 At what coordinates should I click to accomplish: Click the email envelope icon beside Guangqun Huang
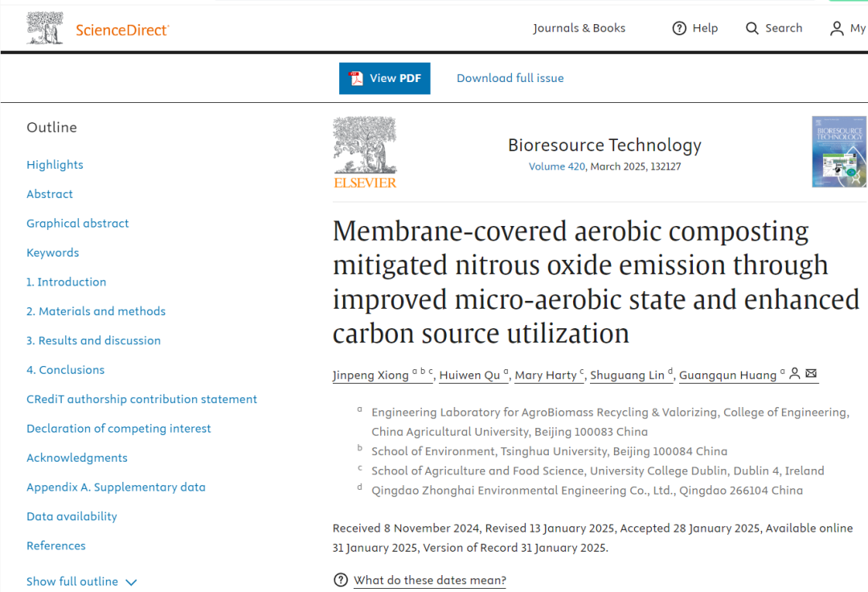click(x=811, y=374)
